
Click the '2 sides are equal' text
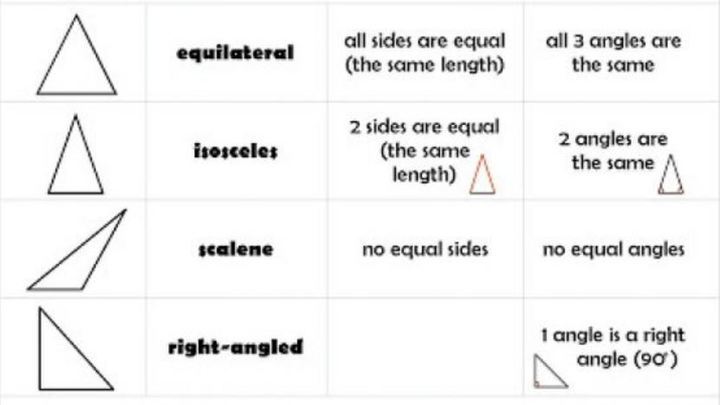[x=425, y=128]
